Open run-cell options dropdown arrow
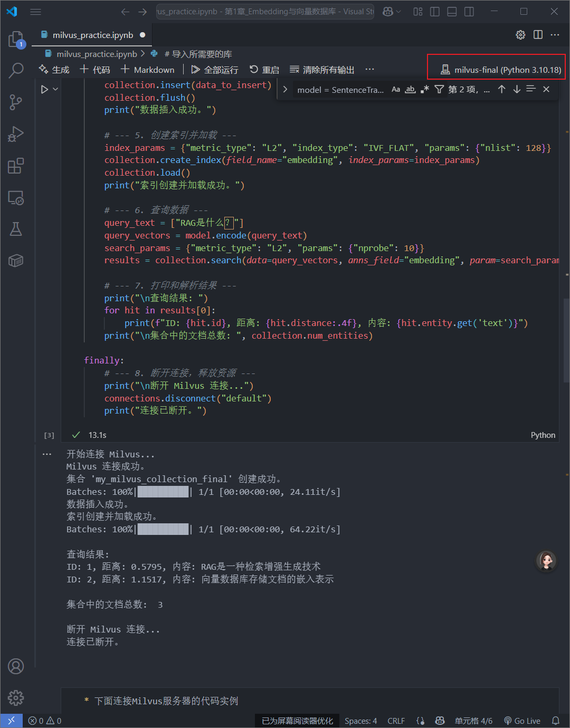This screenshot has width=570, height=728. 55,90
